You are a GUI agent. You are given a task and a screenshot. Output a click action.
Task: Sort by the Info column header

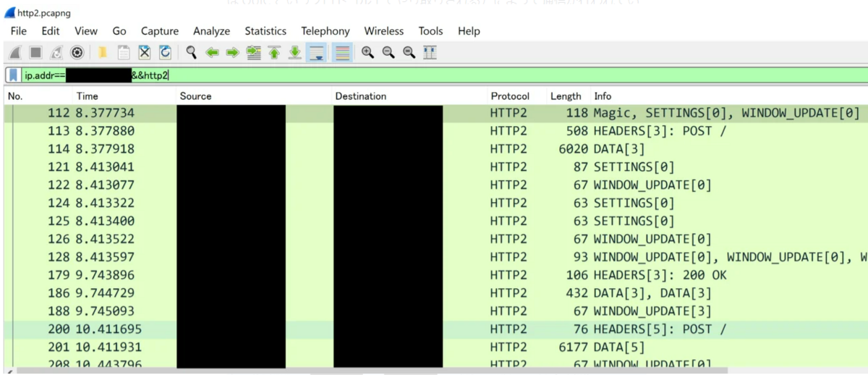point(603,96)
